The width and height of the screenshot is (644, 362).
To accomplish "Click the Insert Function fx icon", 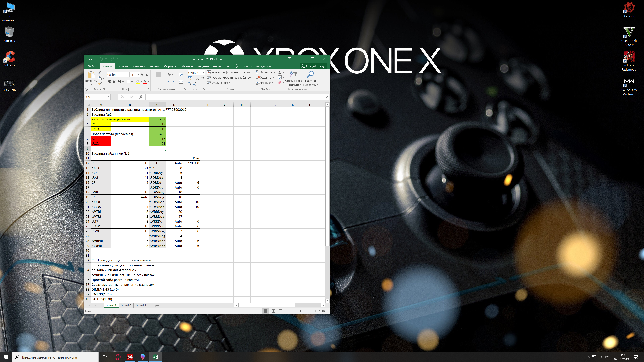I will coord(141,97).
